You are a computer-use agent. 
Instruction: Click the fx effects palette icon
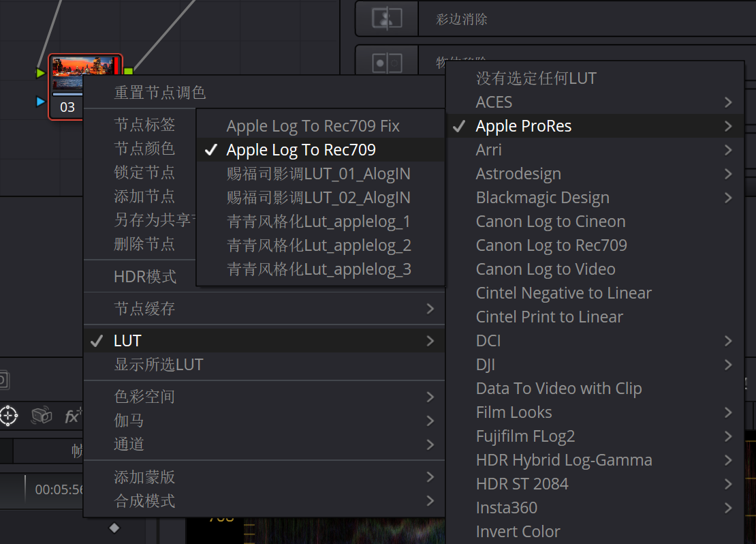[72, 416]
